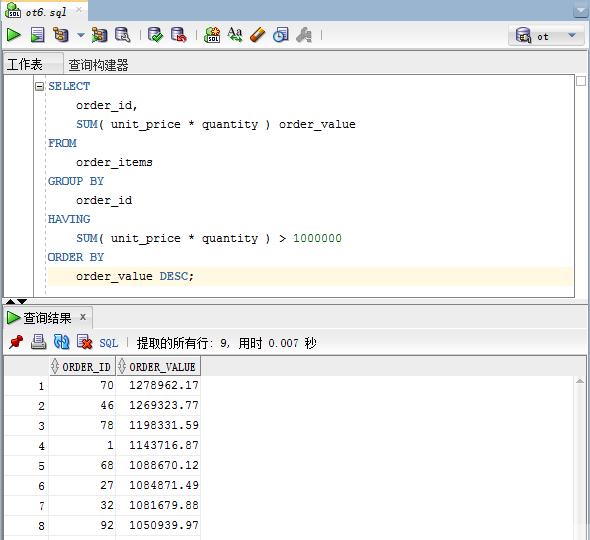This screenshot has width=590, height=540.
Task: Click the Run Script icon
Action: [x=37, y=35]
